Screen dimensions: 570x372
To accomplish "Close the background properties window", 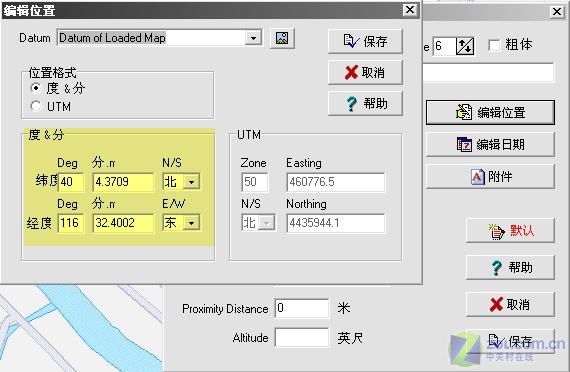I will click(x=557, y=12).
